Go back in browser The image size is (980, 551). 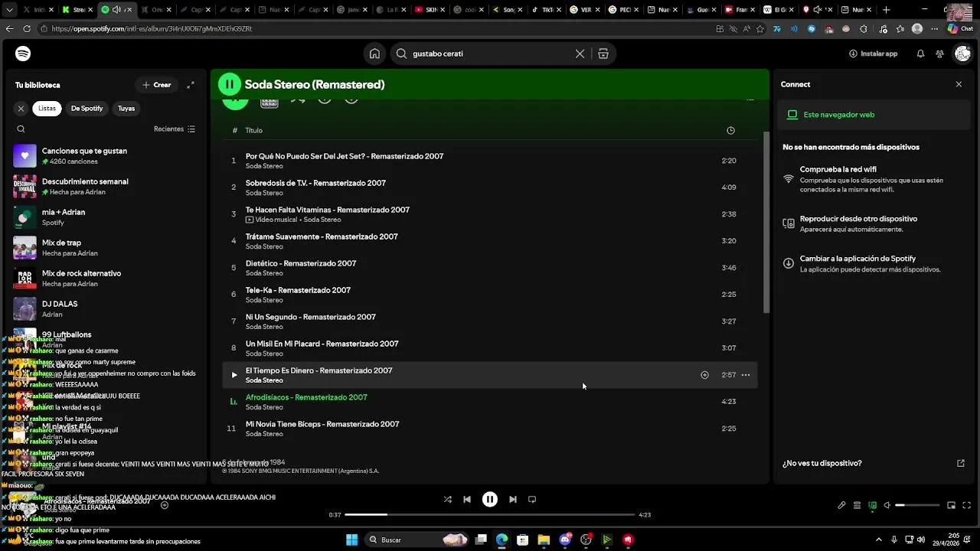pyautogui.click(x=9, y=28)
